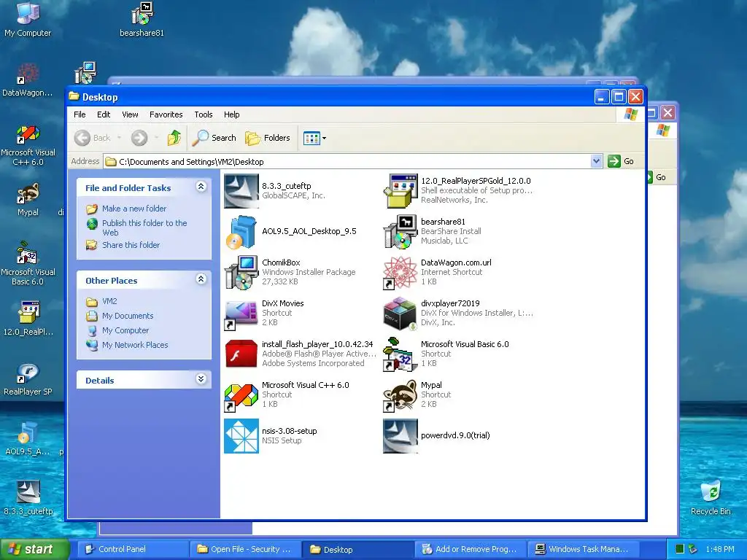Viewport: 747px width, 560px height.
Task: Select DataWagon shortcut on the desktop
Action: tap(28, 79)
